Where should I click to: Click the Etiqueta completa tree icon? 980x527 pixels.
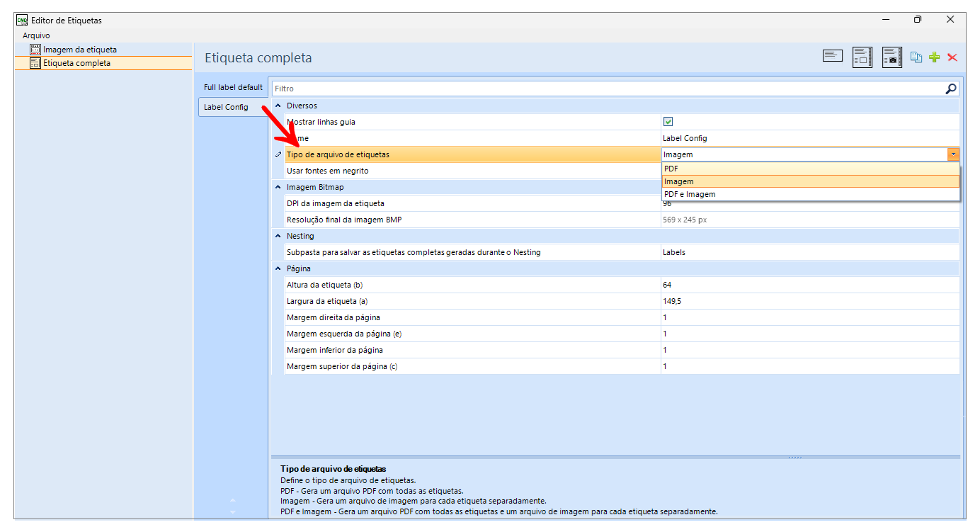pyautogui.click(x=35, y=63)
